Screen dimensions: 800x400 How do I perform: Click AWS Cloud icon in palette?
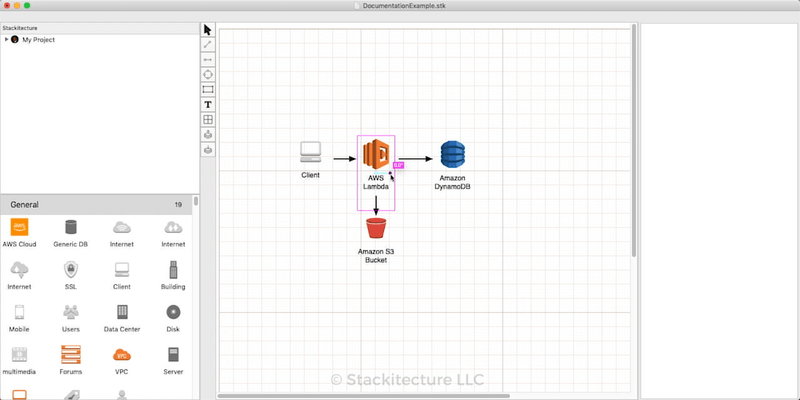click(20, 227)
